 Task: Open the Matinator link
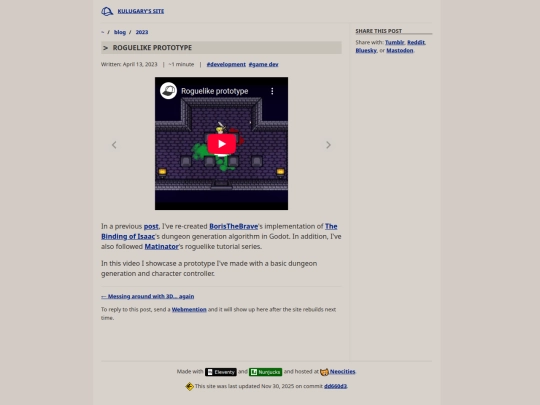click(x=162, y=247)
